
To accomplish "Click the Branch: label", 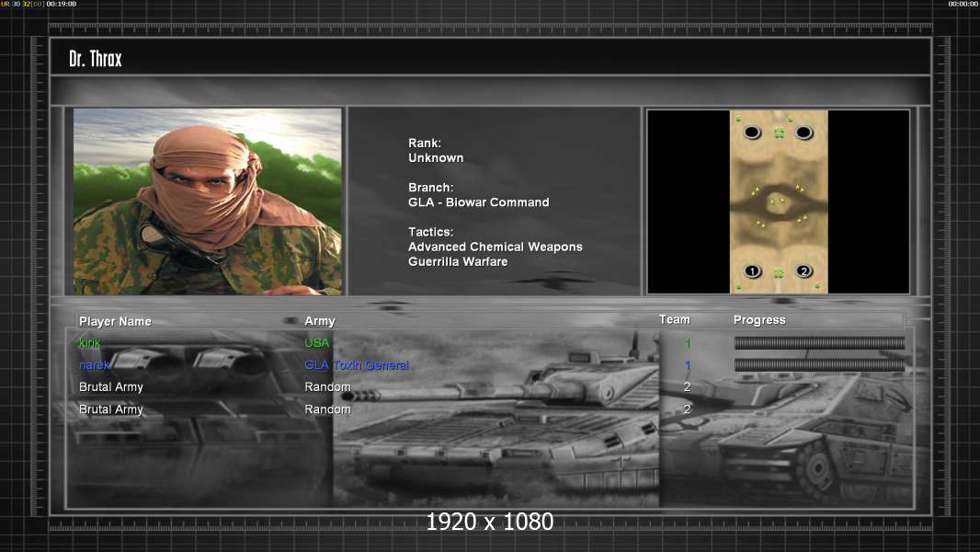I will coord(430,188).
